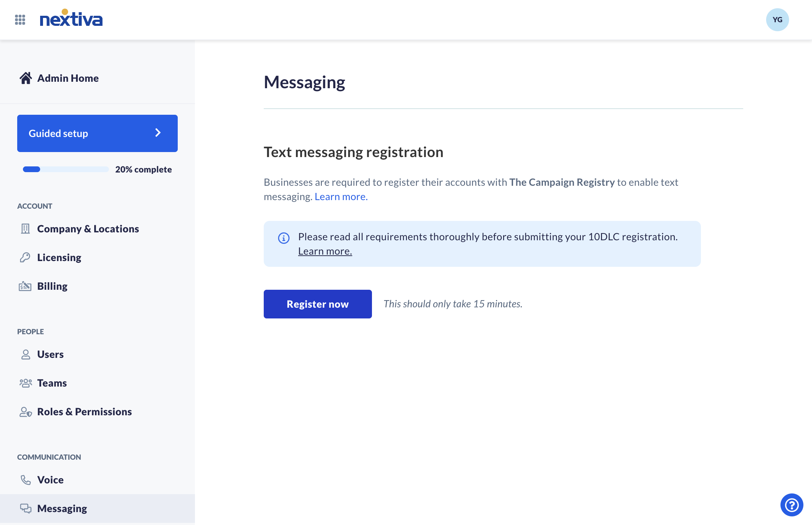Expand Guided setup with the chevron arrow
Viewport: 812px width, 525px height.
point(158,133)
